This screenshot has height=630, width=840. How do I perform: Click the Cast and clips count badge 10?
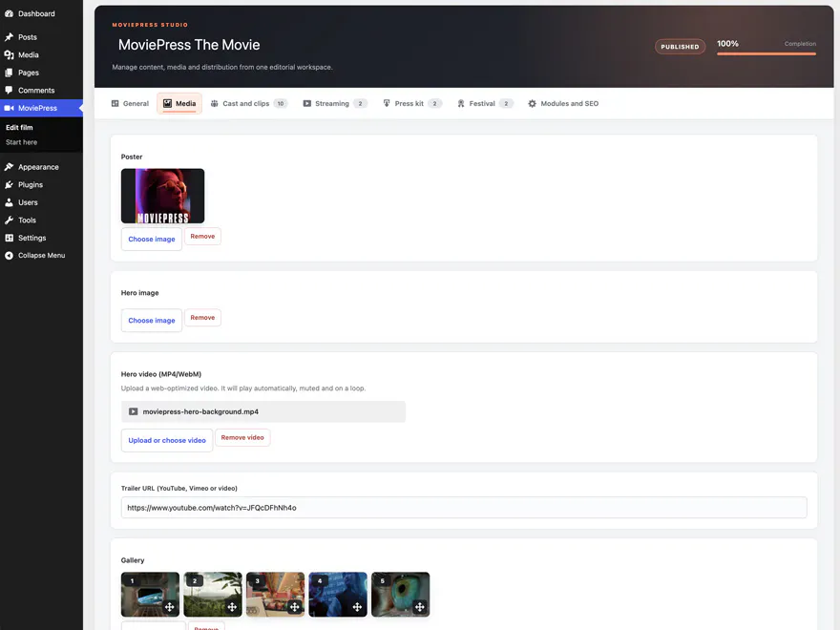[281, 103]
